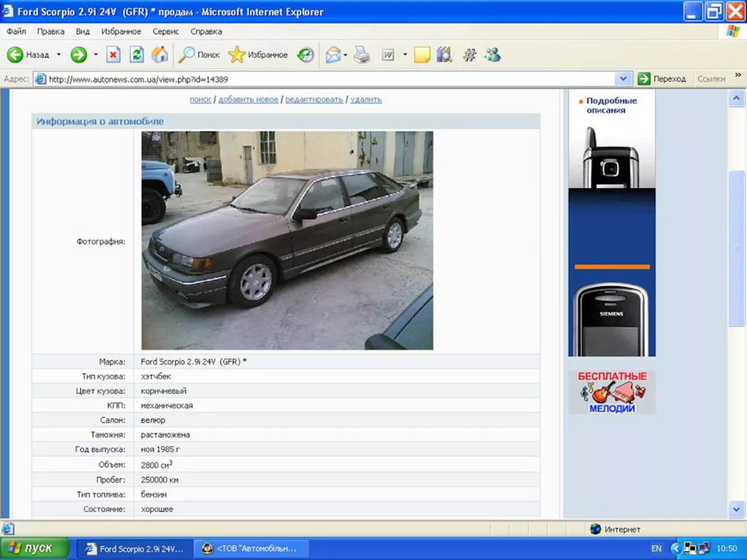
Task: Expand the Mail button dropdown arrow
Action: tap(345, 55)
